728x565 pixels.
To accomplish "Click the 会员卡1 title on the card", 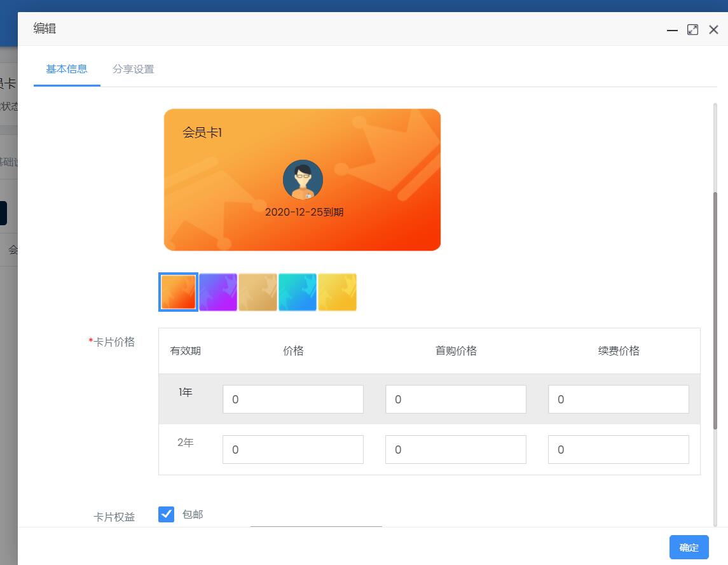I will point(202,133).
